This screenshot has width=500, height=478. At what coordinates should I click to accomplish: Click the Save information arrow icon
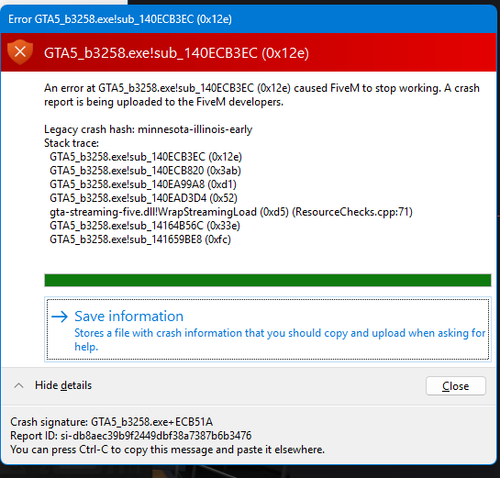click(x=60, y=316)
